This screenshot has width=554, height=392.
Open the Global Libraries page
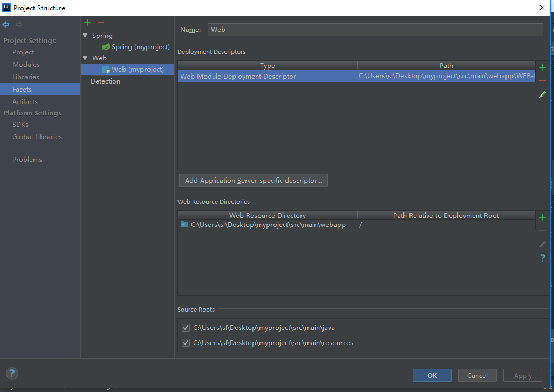(x=37, y=136)
